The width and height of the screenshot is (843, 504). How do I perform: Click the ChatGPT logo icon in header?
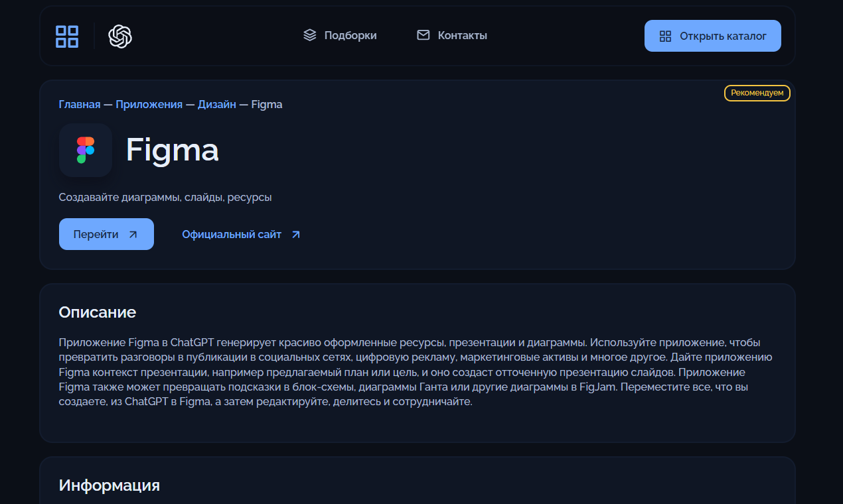pos(120,36)
